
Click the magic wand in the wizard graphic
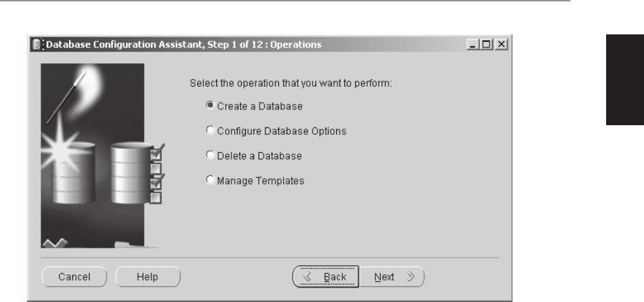tap(66, 97)
